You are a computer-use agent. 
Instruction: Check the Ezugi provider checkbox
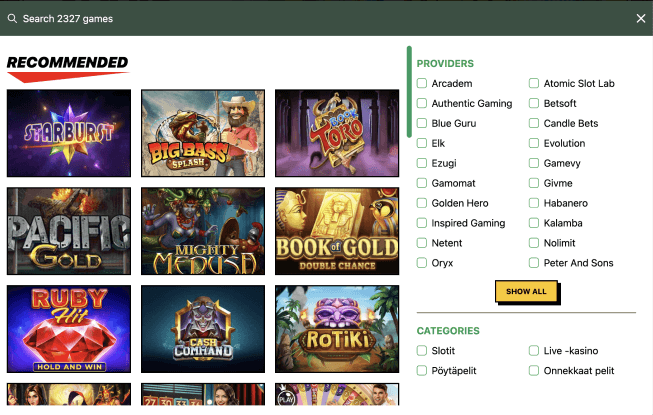[422, 163]
